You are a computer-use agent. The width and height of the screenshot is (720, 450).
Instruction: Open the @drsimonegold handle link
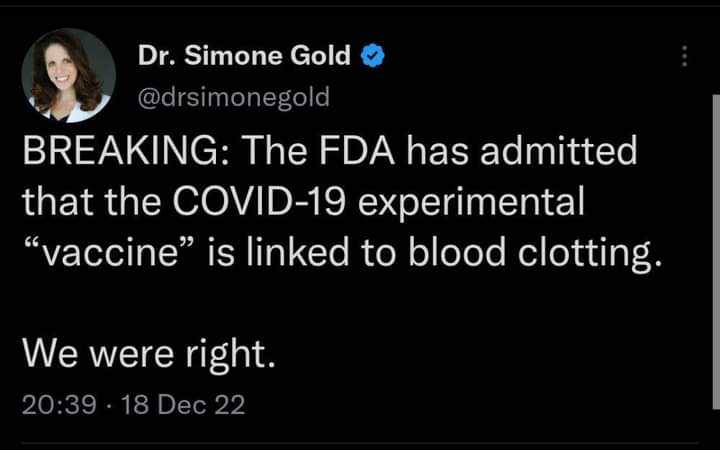234,96
